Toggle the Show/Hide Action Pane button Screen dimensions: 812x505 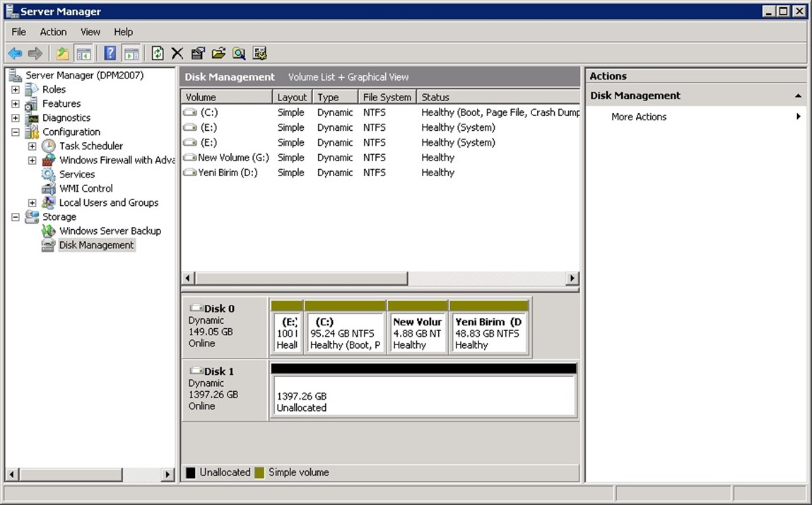pyautogui.click(x=131, y=53)
